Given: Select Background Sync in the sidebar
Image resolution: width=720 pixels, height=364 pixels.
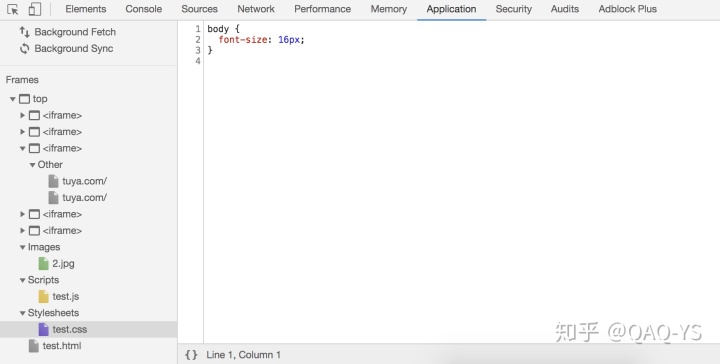Looking at the screenshot, I should click(x=73, y=48).
